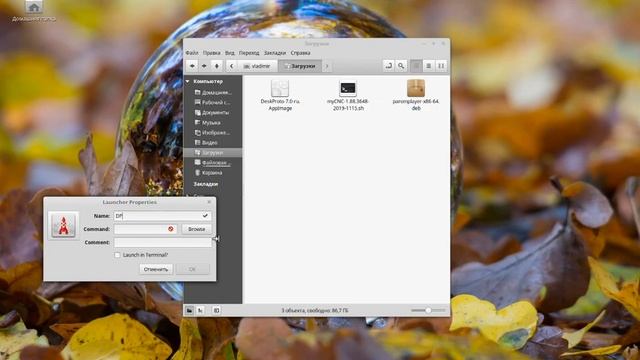Switch to list view

point(429,66)
